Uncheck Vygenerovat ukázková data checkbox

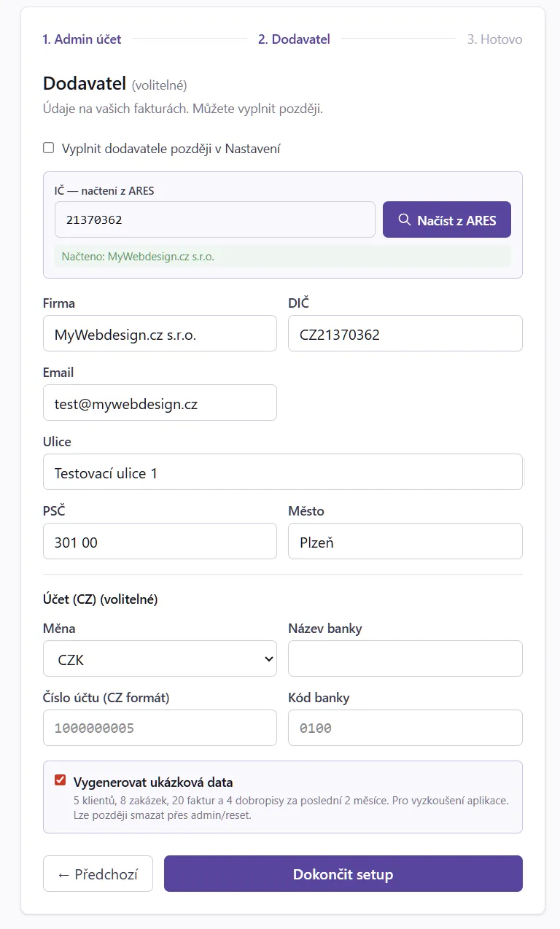pyautogui.click(x=61, y=781)
